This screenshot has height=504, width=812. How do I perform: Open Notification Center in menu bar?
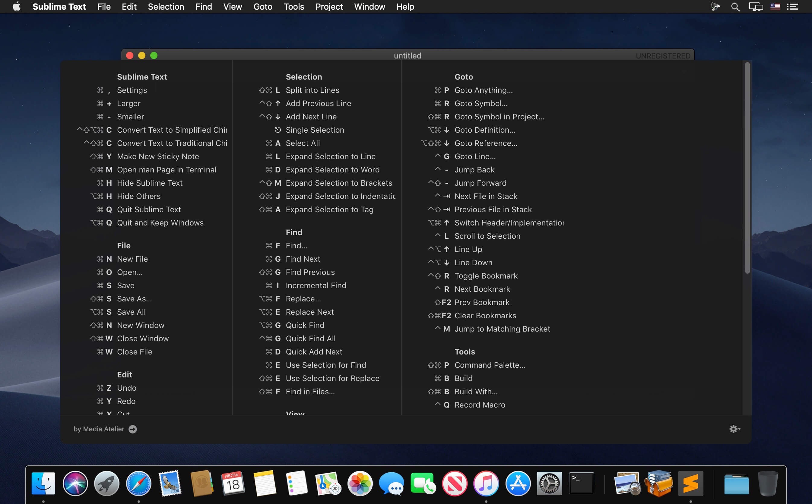click(792, 7)
